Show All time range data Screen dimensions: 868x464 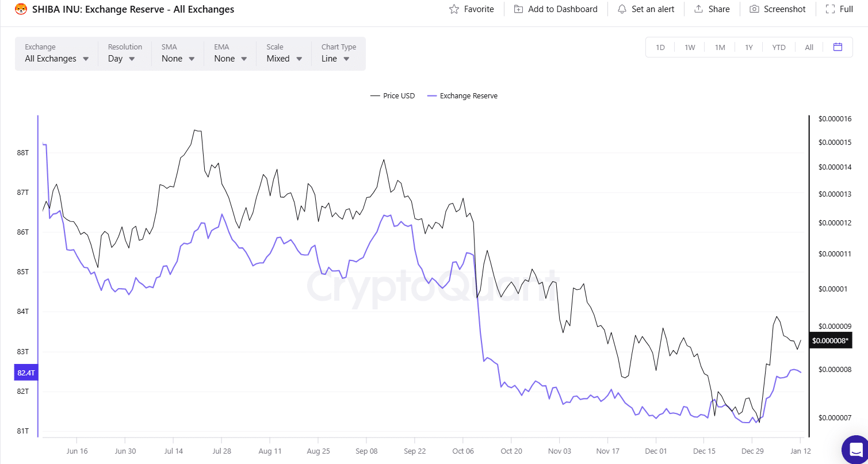point(809,47)
